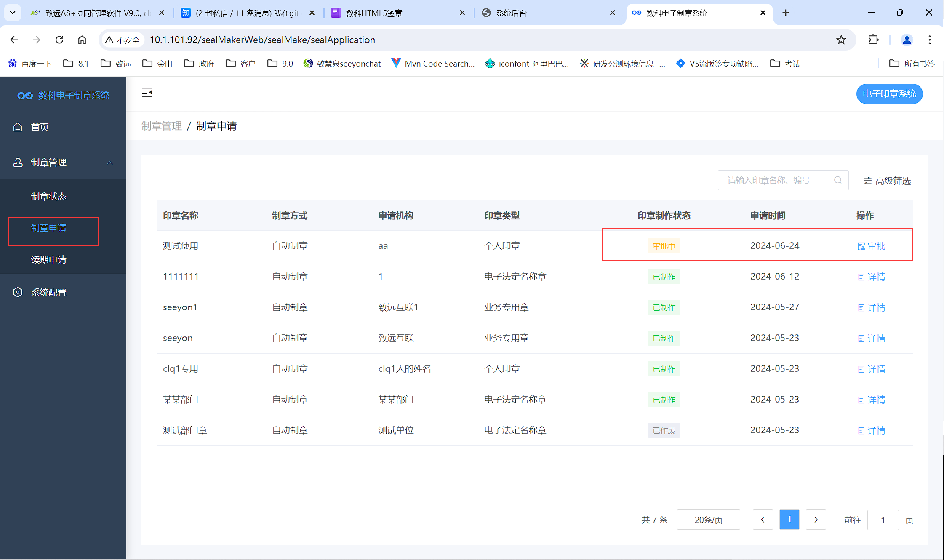Click 审批 link for 测试使用 row
Screen dimensions: 944x560
(872, 246)
